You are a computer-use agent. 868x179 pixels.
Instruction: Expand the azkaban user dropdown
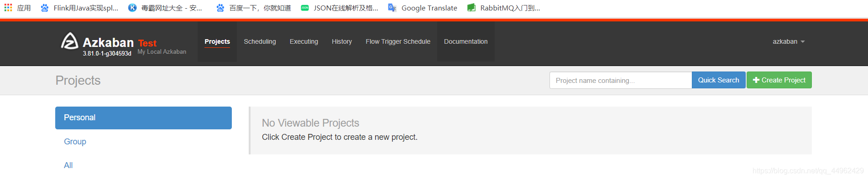(x=789, y=41)
